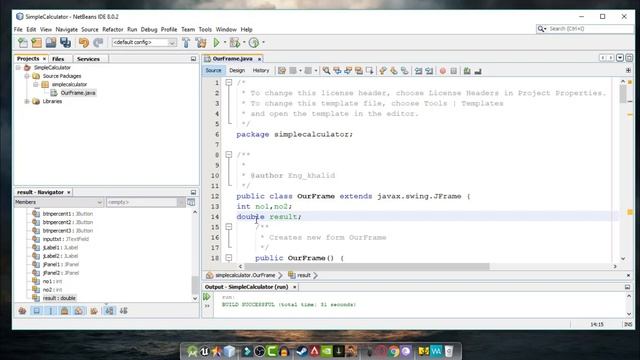This screenshot has height=360, width=640.
Task: Collapse the code fold at line 1
Action: (229, 82)
